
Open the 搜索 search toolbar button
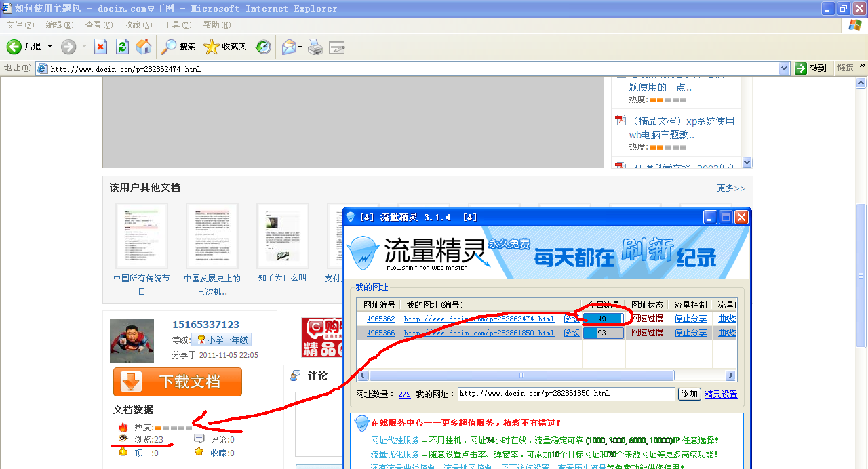point(178,47)
